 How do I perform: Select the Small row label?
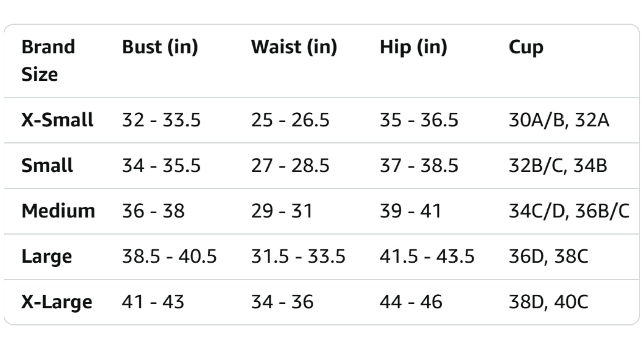(47, 165)
